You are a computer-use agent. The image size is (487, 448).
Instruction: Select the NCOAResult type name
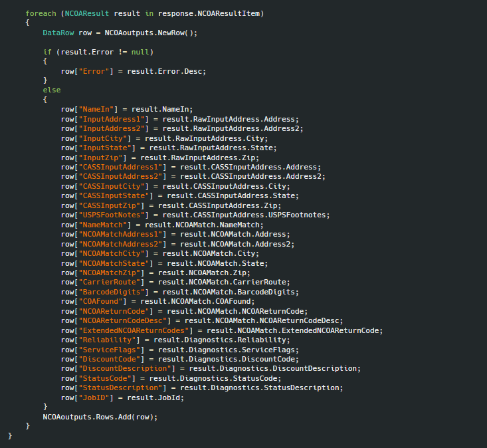87,14
